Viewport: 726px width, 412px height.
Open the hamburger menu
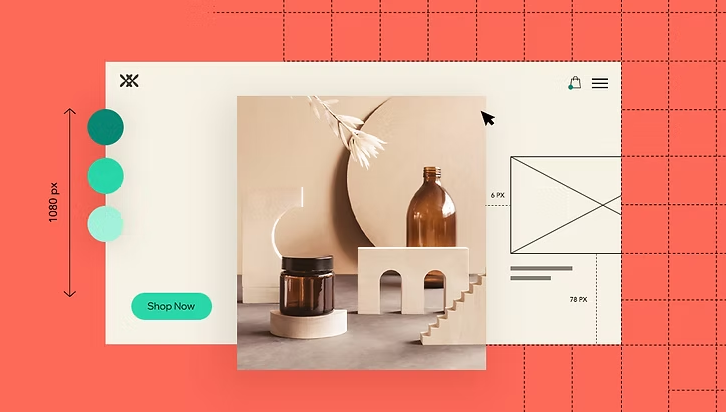tap(600, 83)
